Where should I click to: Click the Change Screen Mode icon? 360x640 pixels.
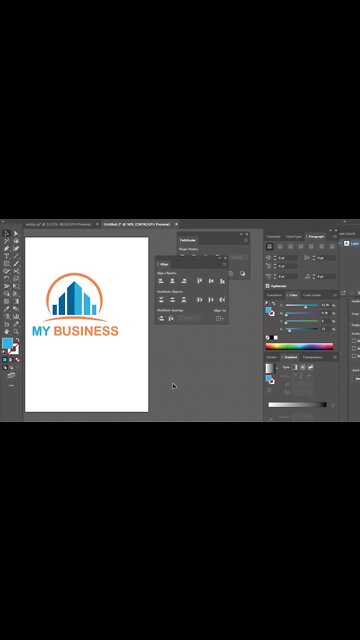pos(11,375)
